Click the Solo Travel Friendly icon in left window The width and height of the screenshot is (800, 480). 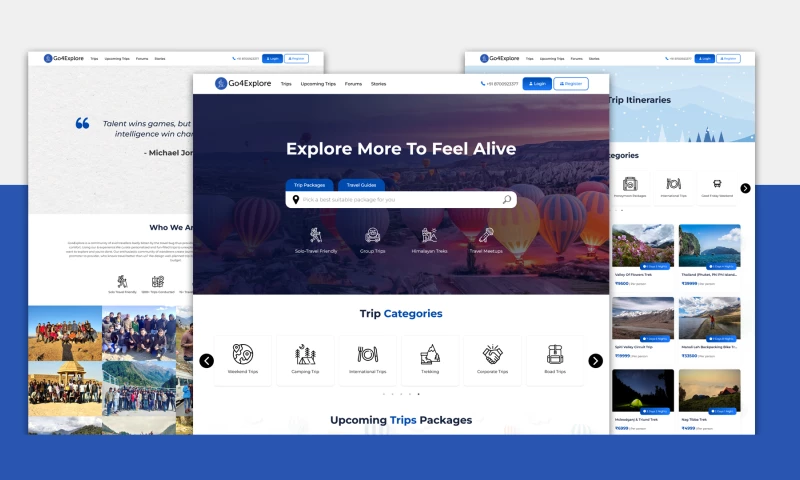(122, 282)
